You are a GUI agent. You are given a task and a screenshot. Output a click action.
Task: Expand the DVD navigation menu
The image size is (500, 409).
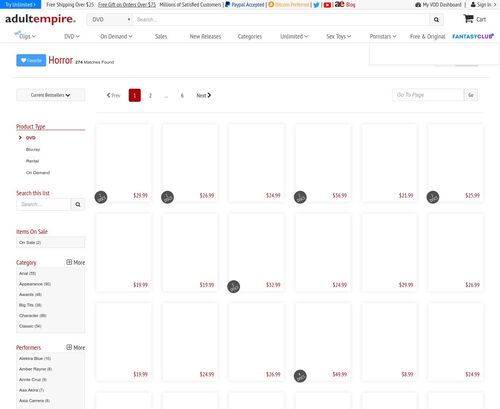[x=72, y=36]
